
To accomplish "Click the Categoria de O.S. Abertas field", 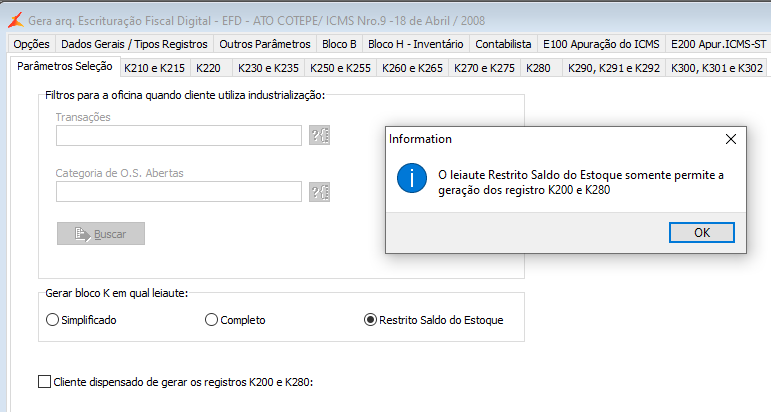I will tap(179, 191).
